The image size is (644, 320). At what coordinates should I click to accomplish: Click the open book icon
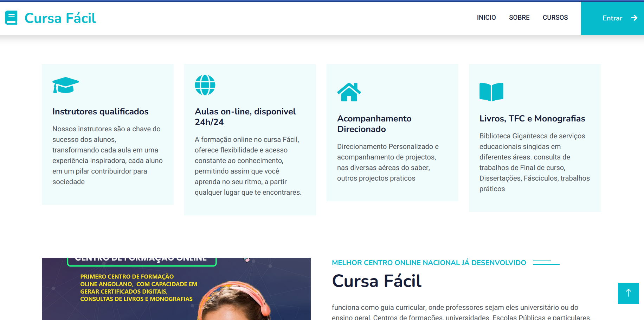pyautogui.click(x=491, y=92)
